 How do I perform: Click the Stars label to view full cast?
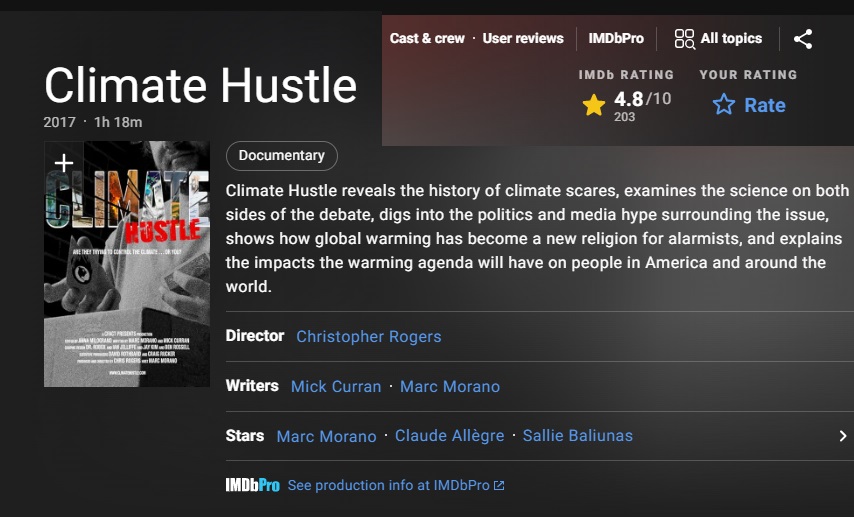point(245,436)
